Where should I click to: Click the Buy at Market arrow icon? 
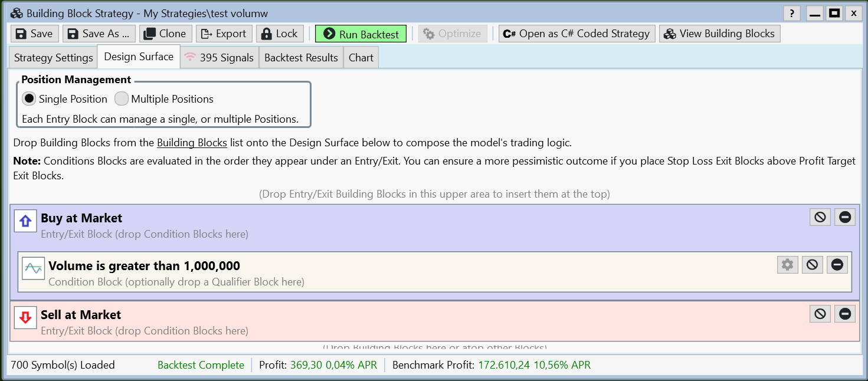pos(25,221)
